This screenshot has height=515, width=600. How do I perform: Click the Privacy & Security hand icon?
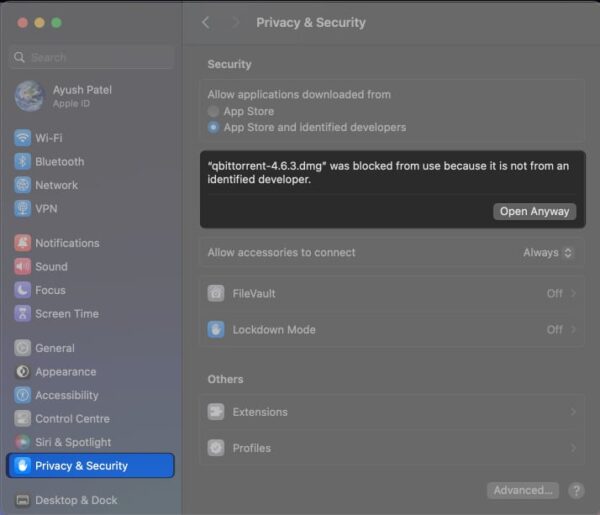(23, 466)
